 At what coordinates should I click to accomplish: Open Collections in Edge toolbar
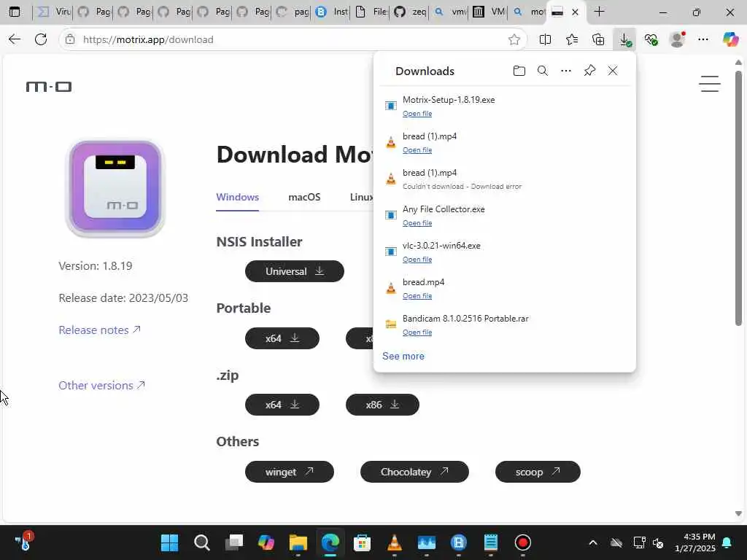point(598,39)
